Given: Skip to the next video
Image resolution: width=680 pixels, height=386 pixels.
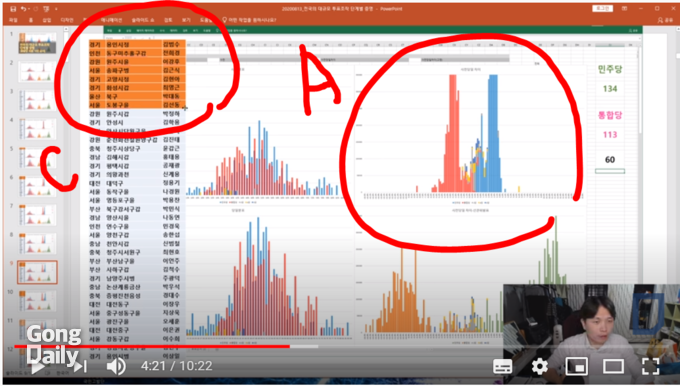Looking at the screenshot, I should point(79,367).
